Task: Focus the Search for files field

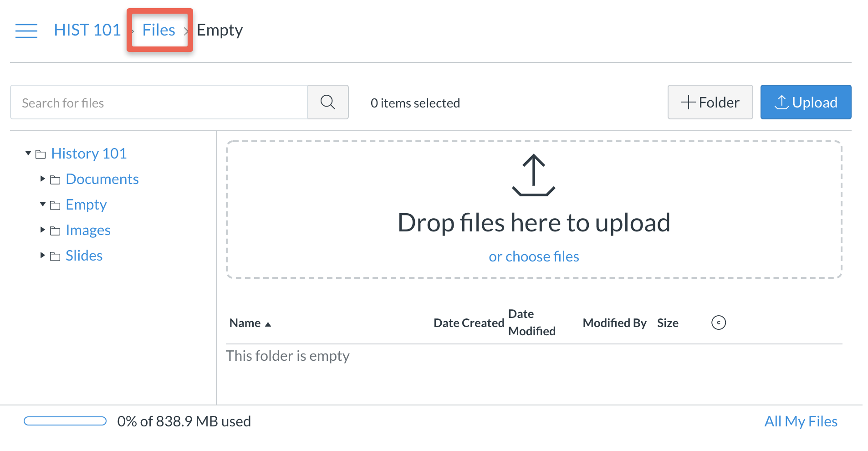Action: point(158,102)
